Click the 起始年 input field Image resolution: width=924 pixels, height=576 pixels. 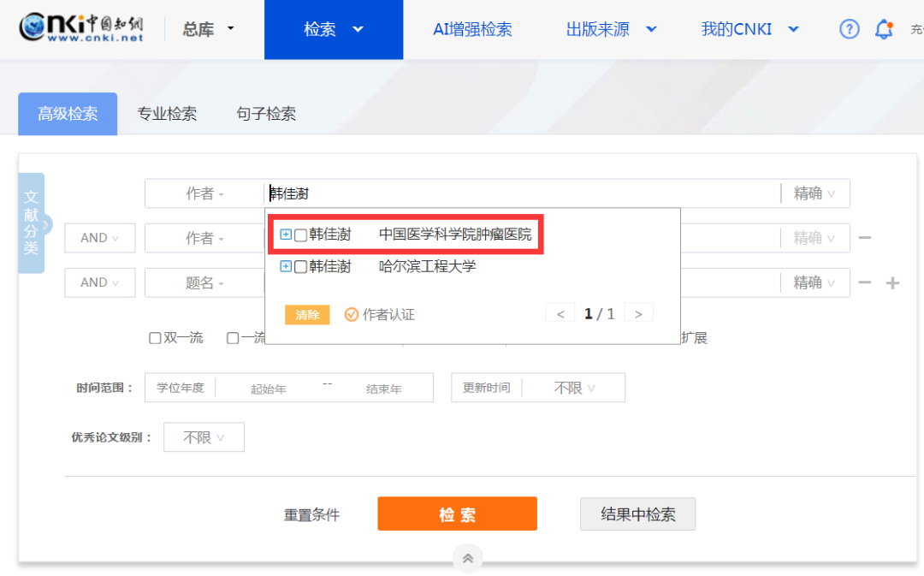tap(268, 389)
